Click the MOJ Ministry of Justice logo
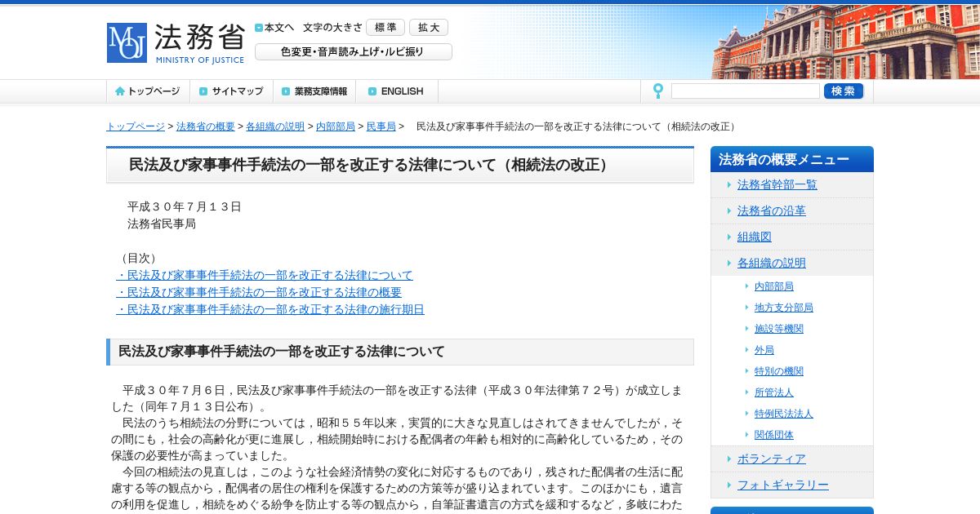The width and height of the screenshot is (980, 514). coord(176,42)
